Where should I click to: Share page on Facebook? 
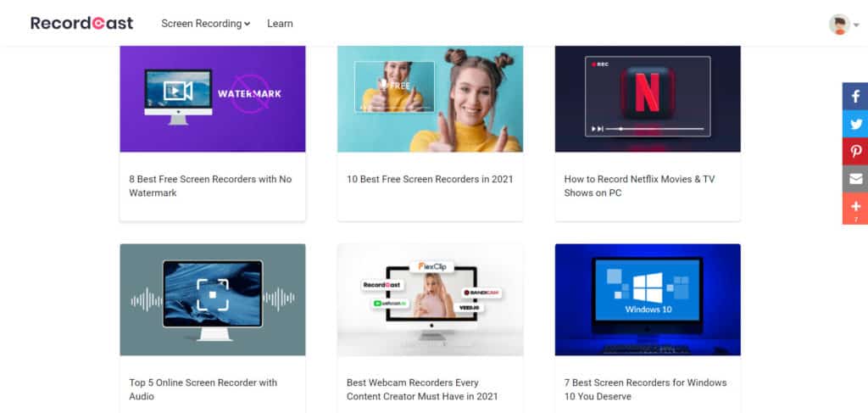point(855,97)
